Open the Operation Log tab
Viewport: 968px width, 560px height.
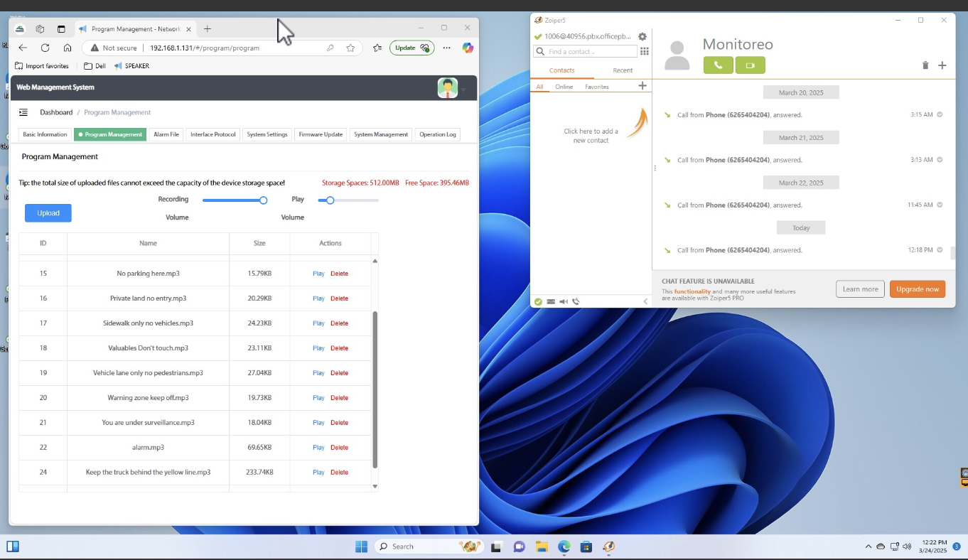438,134
